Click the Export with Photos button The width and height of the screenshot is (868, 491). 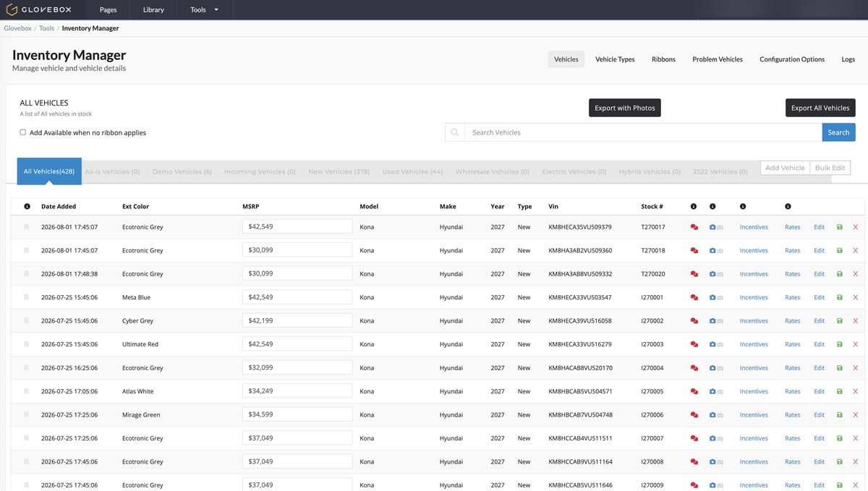pos(625,108)
